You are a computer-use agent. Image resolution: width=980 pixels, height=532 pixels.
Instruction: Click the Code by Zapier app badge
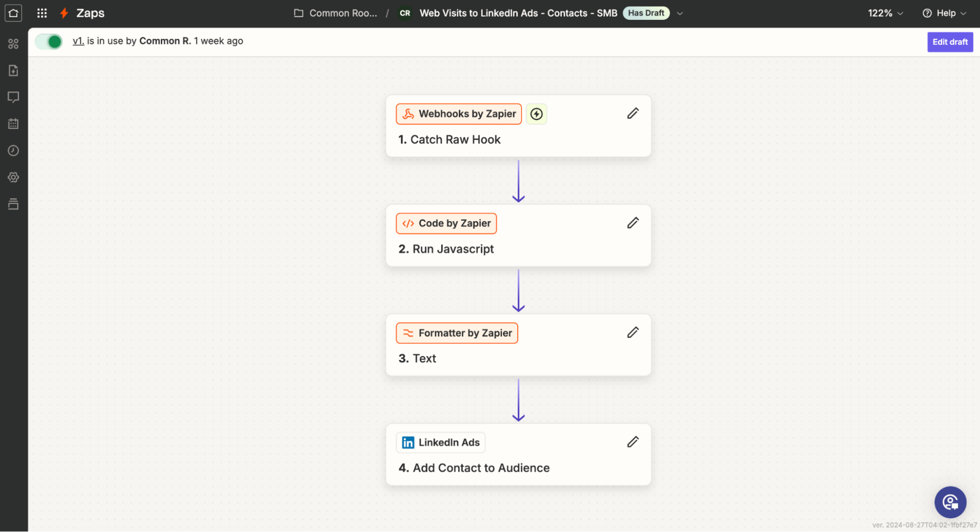click(446, 223)
